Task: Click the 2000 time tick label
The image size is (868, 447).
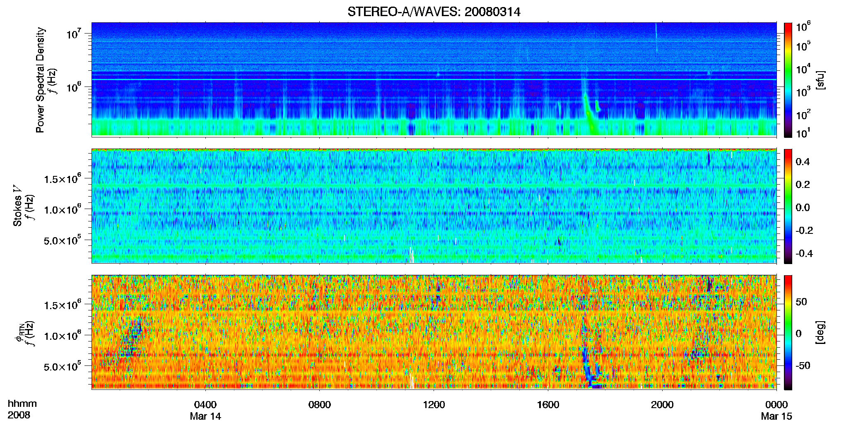Action: tap(662, 405)
